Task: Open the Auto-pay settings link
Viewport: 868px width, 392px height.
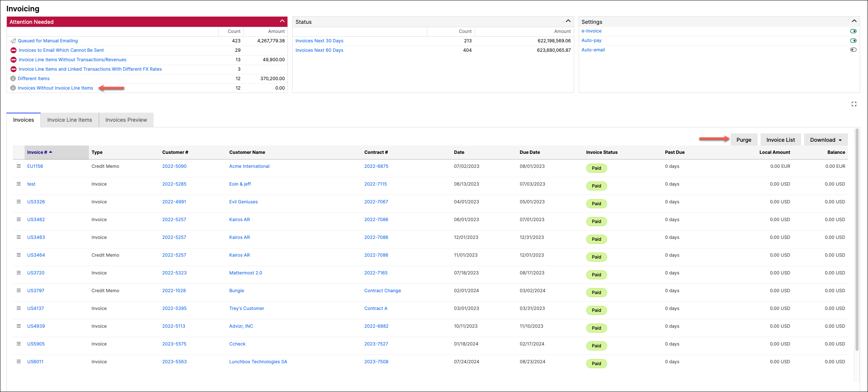Action: point(592,40)
